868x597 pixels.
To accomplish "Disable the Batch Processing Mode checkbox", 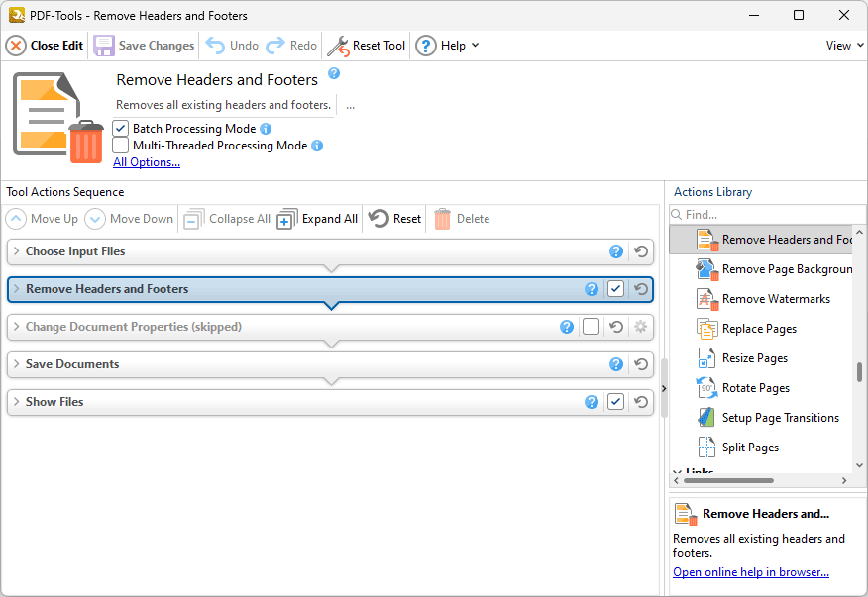I will 120,129.
